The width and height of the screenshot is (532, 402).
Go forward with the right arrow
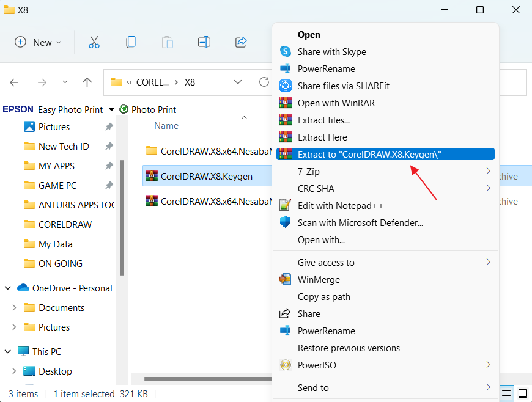pyautogui.click(x=42, y=82)
